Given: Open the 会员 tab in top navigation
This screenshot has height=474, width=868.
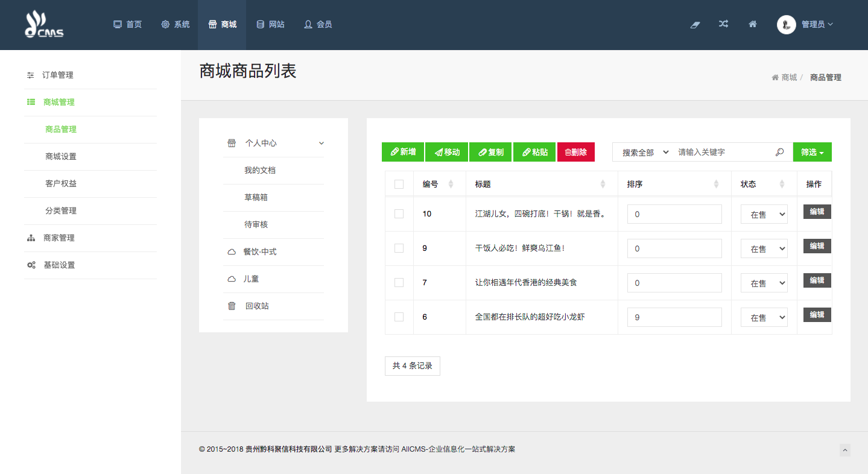Looking at the screenshot, I should pyautogui.click(x=318, y=25).
